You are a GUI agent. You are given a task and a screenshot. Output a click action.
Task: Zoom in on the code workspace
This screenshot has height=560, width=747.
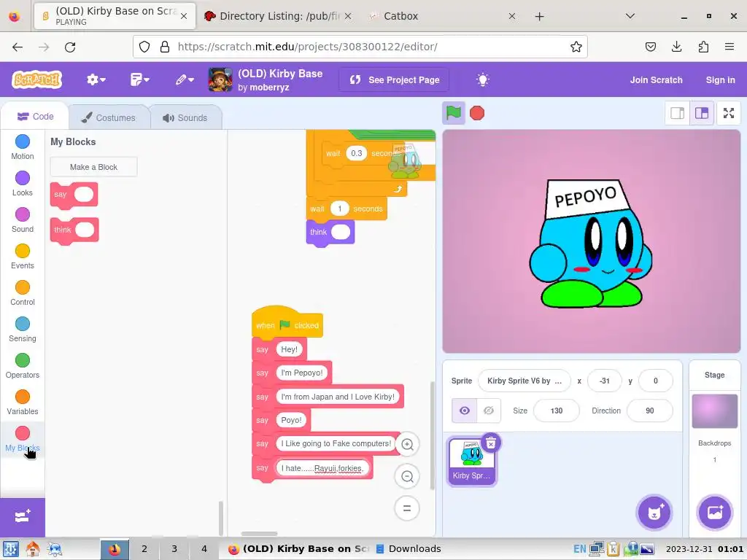coord(407,444)
